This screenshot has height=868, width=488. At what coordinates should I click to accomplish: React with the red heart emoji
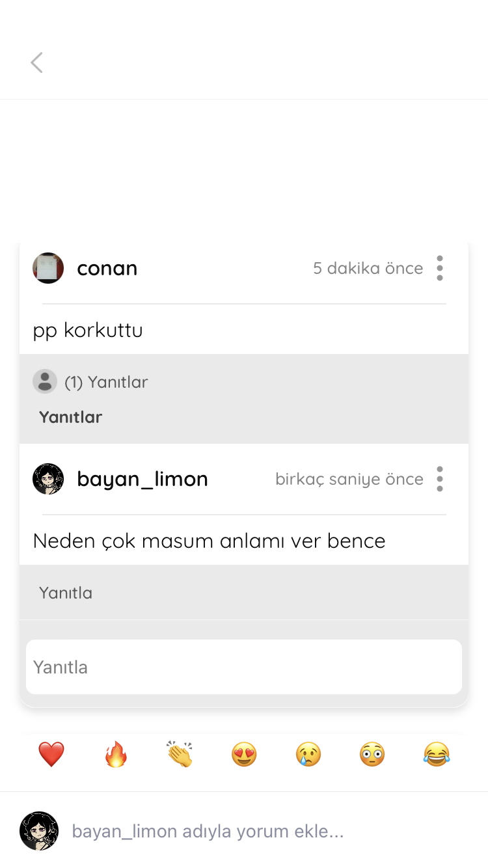click(51, 755)
